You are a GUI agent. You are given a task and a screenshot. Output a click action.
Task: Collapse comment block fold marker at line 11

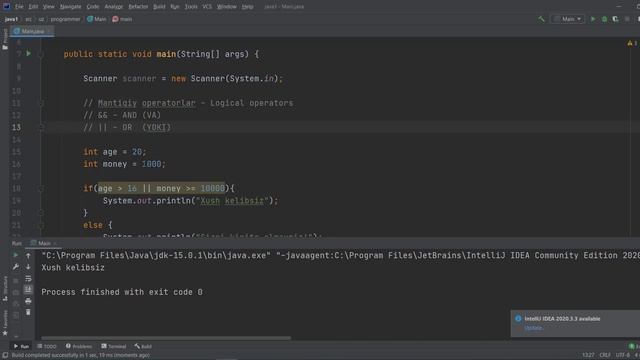pyautogui.click(x=41, y=103)
